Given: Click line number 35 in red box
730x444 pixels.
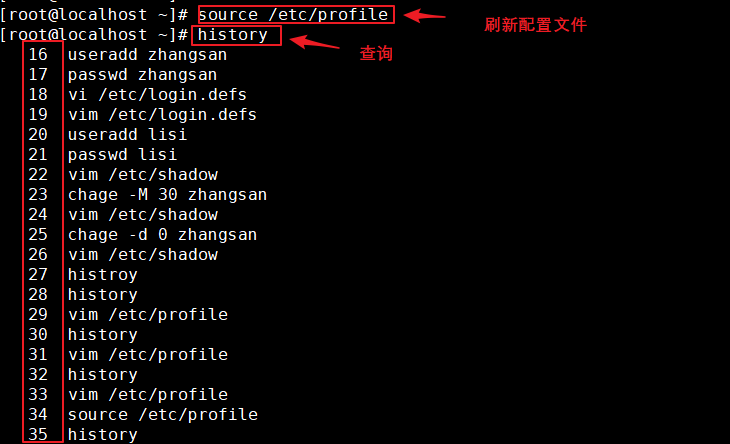Looking at the screenshot, I should (38, 435).
